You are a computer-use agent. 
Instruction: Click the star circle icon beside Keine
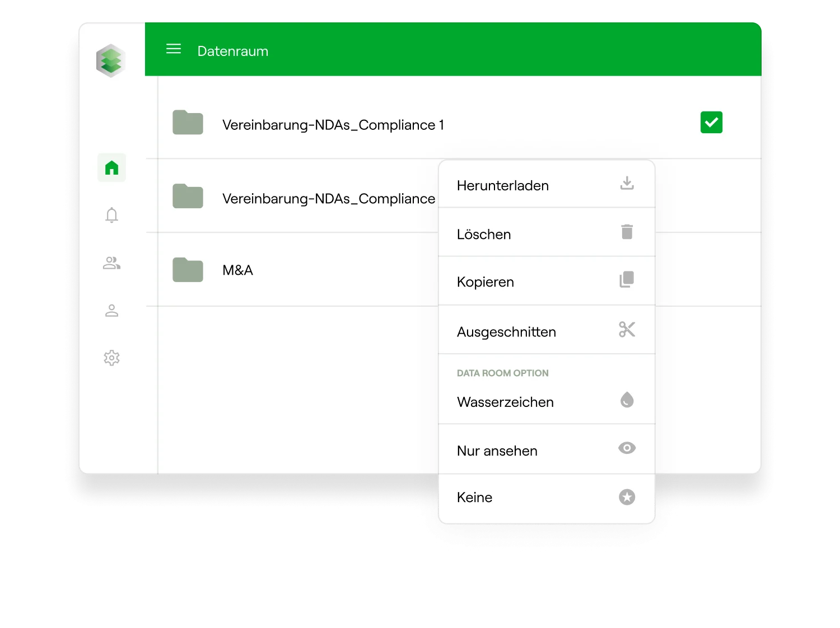click(627, 496)
